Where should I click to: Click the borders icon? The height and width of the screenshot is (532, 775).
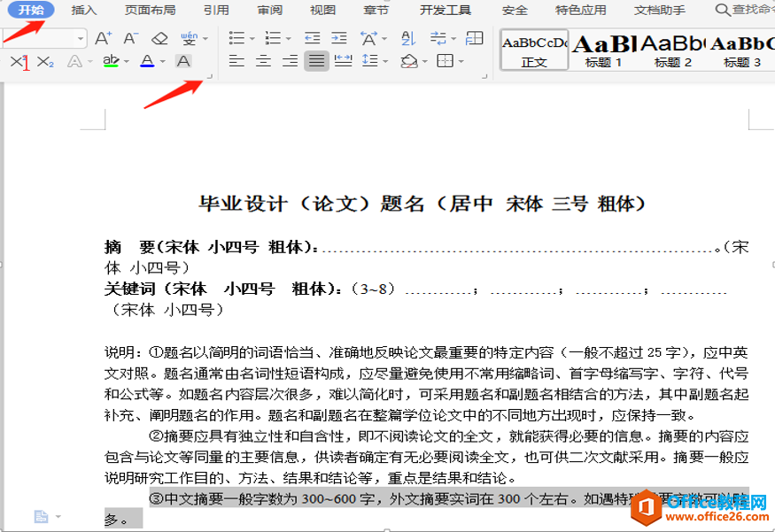(x=446, y=61)
